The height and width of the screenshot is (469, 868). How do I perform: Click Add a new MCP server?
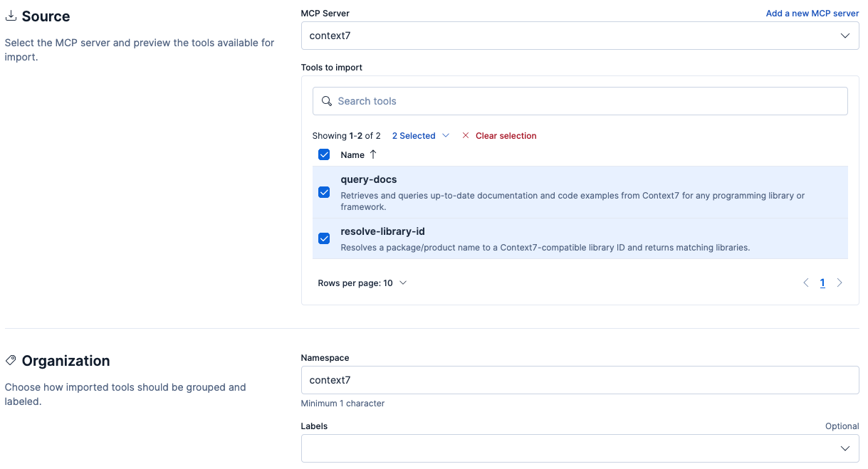[x=812, y=13]
